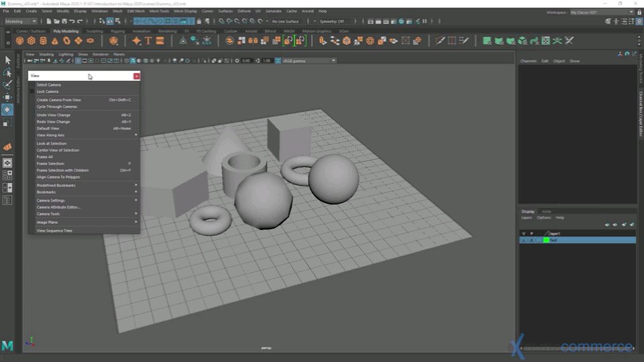Screen dimensions: 644x362
Task: Create a polygon cylinder from the shelf
Action: 43,41
